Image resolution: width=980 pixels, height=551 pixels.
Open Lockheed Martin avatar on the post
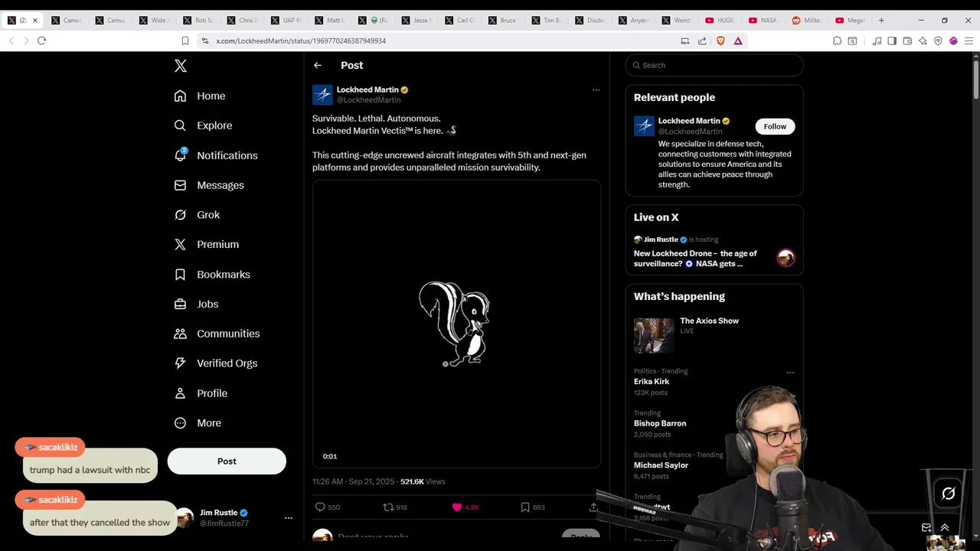tap(322, 95)
